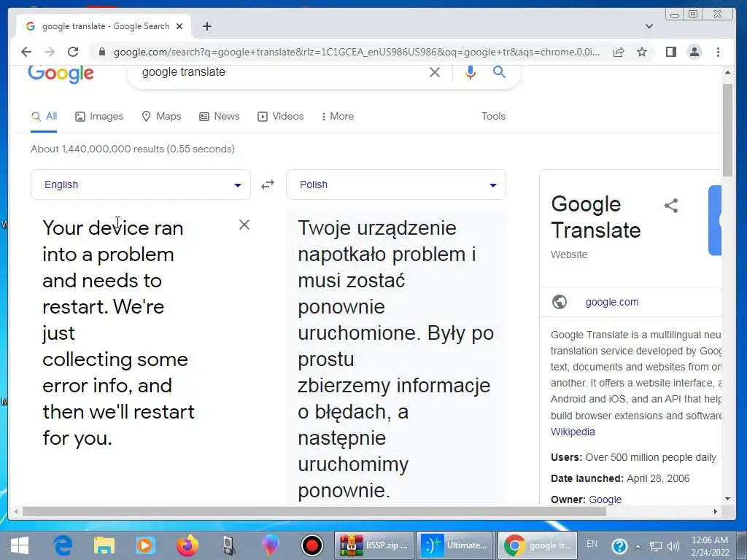Click the EN language indicator in tray
Viewport: 747px width, 560px height.
[x=592, y=544]
